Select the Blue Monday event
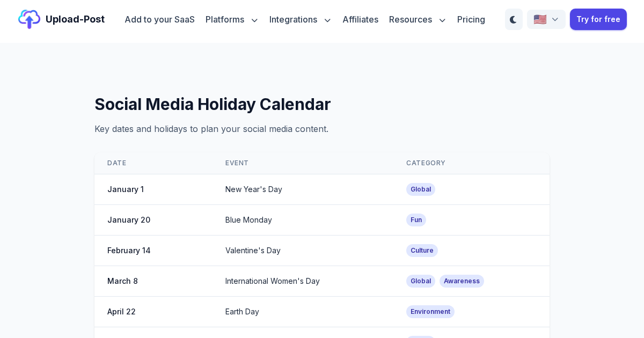Viewport: 644px width, 338px height. pyautogui.click(x=248, y=220)
